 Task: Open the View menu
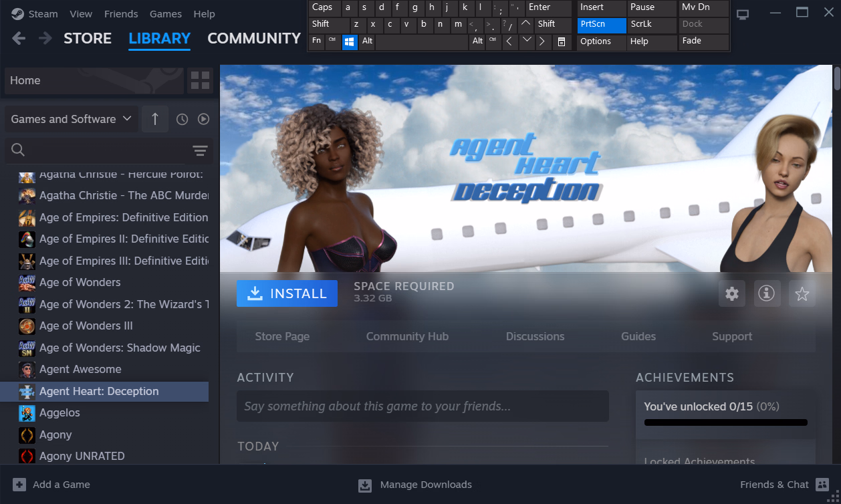click(81, 14)
